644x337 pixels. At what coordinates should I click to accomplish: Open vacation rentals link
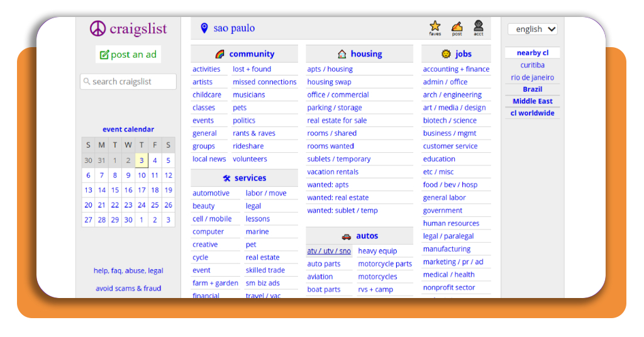(x=333, y=172)
